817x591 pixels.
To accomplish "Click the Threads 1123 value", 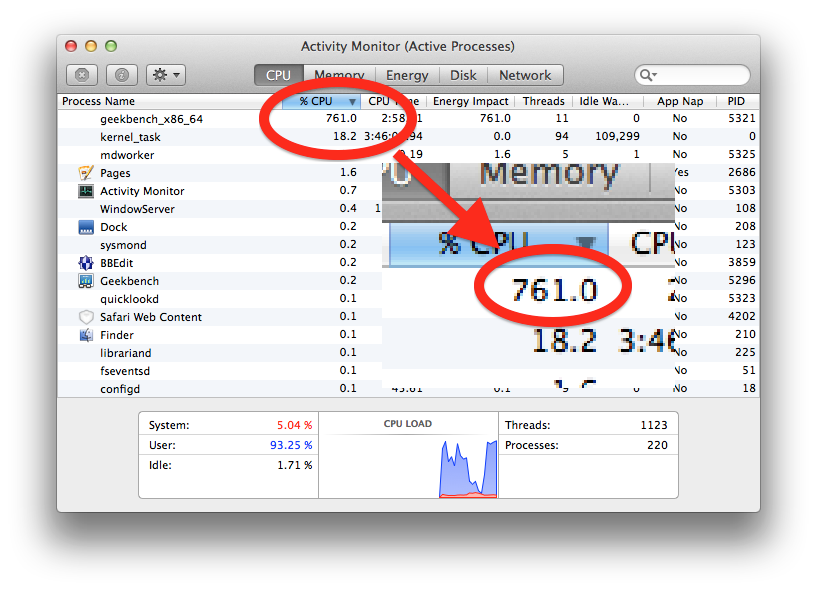I will [653, 425].
